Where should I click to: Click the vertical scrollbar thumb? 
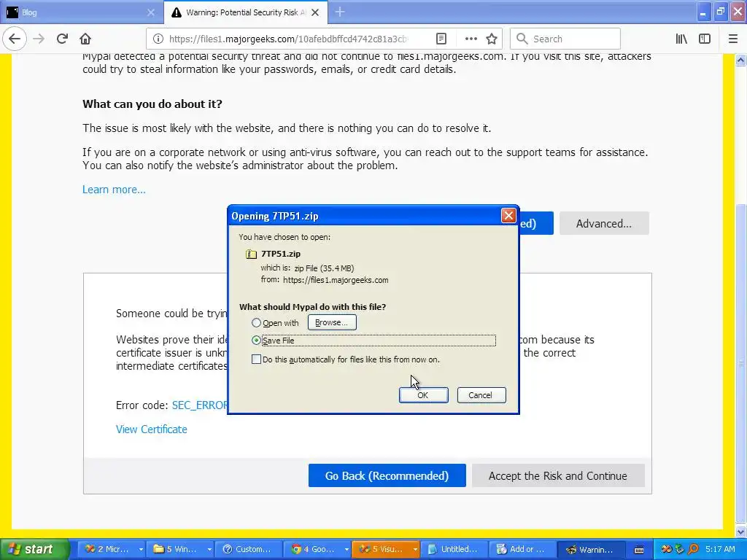tap(741, 363)
